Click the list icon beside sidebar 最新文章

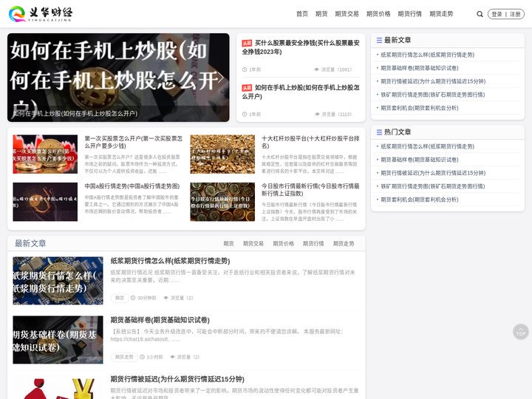[x=379, y=40]
